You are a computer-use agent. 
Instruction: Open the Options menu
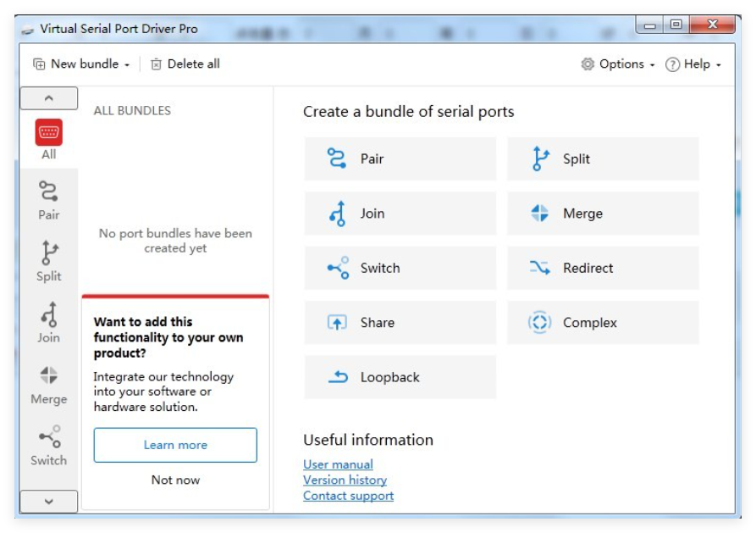[x=618, y=64]
